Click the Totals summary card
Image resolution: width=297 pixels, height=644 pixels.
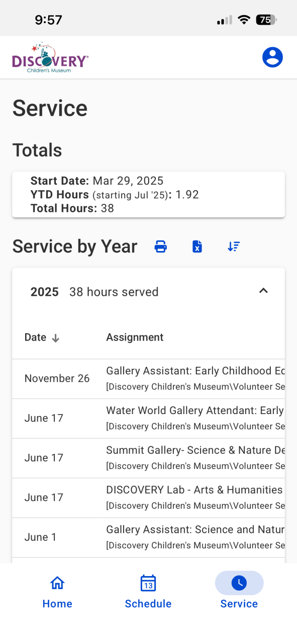point(148,195)
